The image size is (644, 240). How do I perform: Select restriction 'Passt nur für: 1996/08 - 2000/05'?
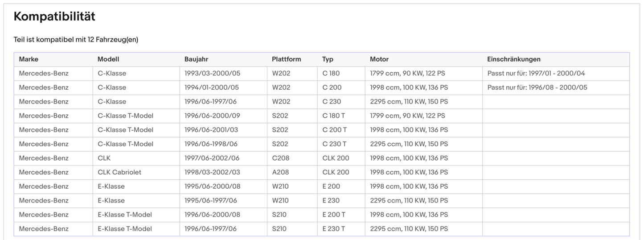tap(537, 87)
